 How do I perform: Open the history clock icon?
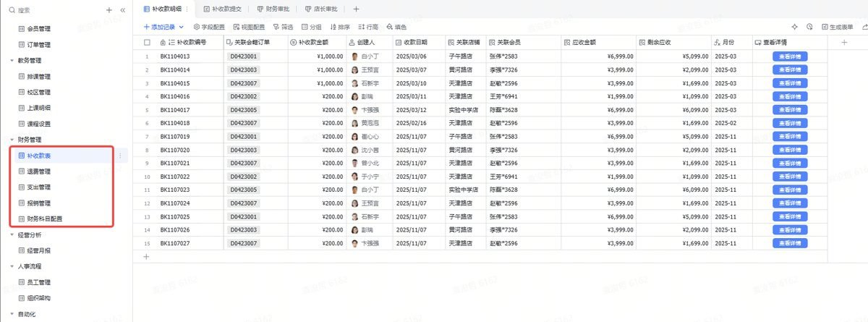point(811,27)
